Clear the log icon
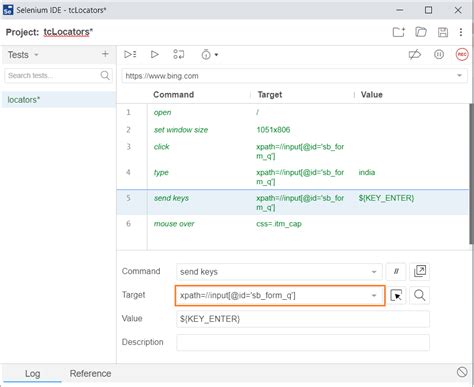Viewport: 474px width, 387px height. tap(462, 372)
